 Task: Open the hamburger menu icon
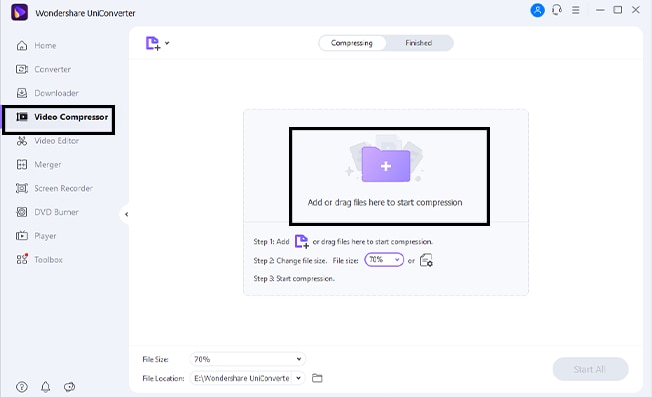click(575, 10)
